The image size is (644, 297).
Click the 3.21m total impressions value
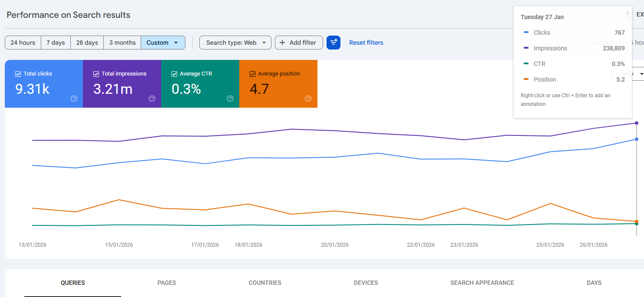[x=113, y=89]
